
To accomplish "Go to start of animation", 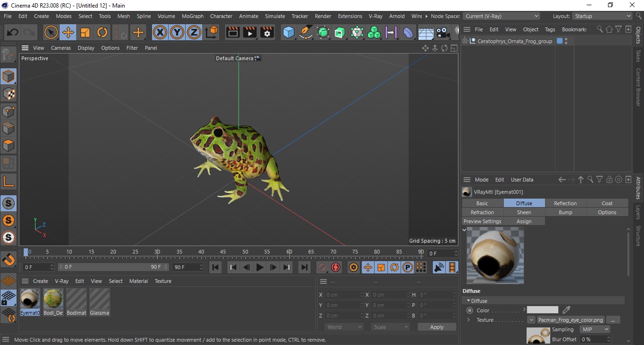I will pos(215,267).
